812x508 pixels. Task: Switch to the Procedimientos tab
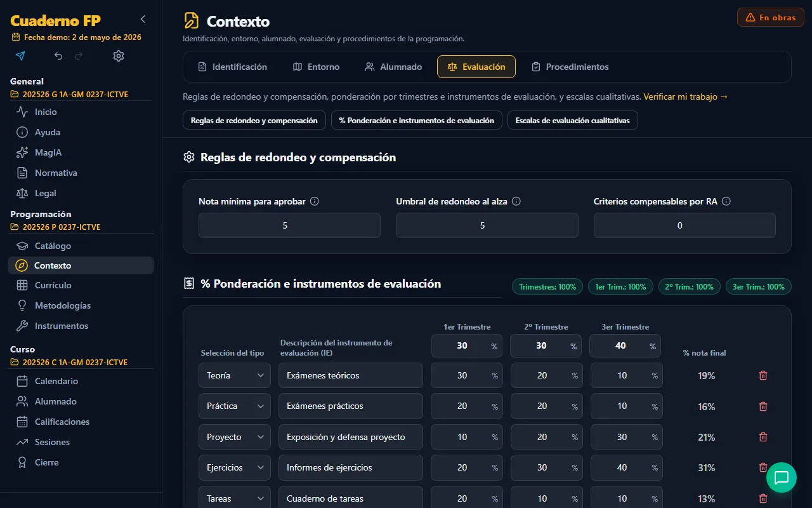coord(570,67)
